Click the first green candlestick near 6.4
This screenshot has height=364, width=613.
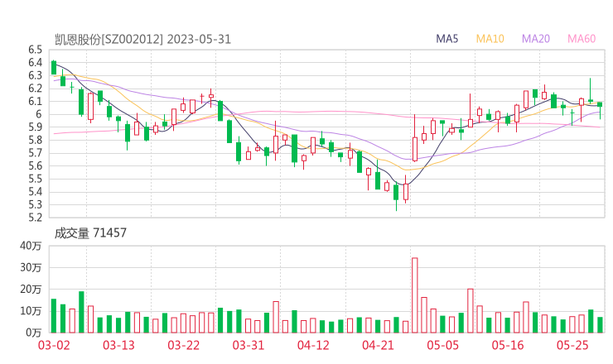click(x=54, y=68)
